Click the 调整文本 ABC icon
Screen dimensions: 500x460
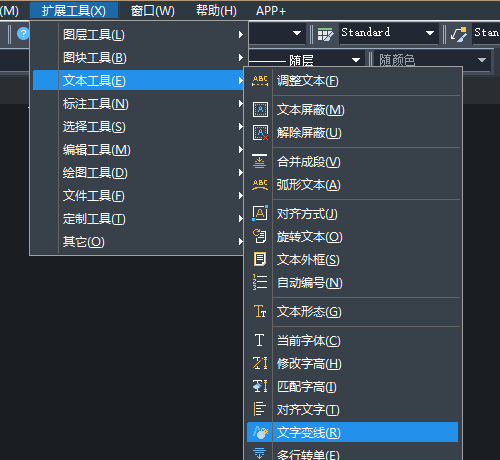(260, 81)
